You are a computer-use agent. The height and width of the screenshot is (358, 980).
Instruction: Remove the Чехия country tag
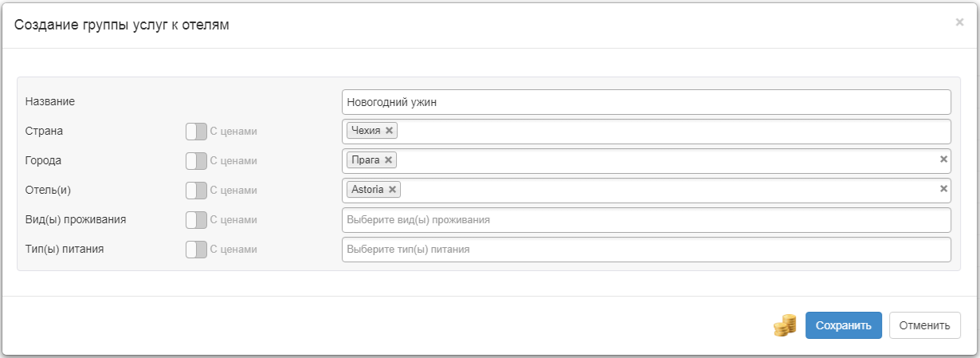click(389, 130)
